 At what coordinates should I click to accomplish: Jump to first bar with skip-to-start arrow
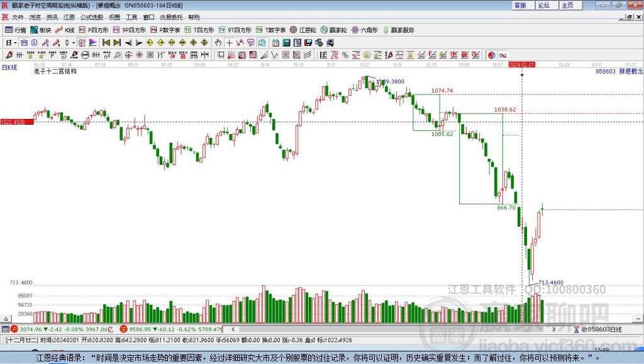[x=106, y=42]
